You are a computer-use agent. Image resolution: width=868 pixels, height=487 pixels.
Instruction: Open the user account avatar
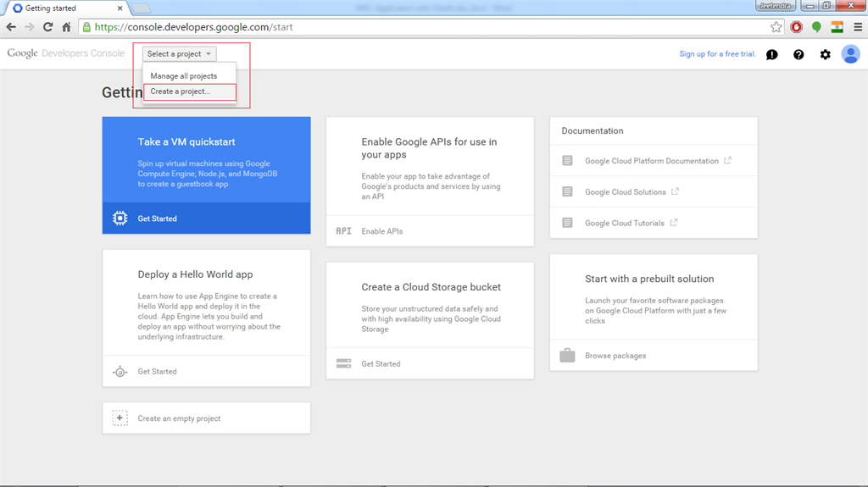pos(851,54)
